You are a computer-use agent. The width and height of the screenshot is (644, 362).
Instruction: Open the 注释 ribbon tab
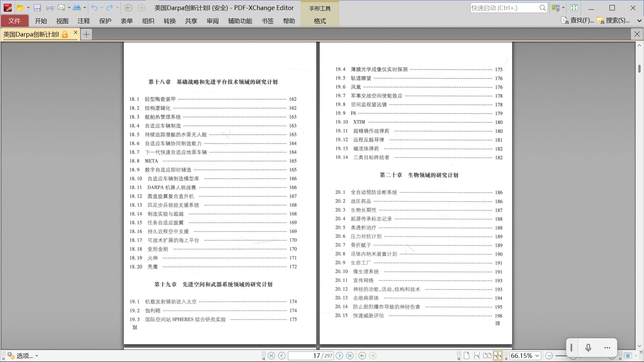click(84, 21)
